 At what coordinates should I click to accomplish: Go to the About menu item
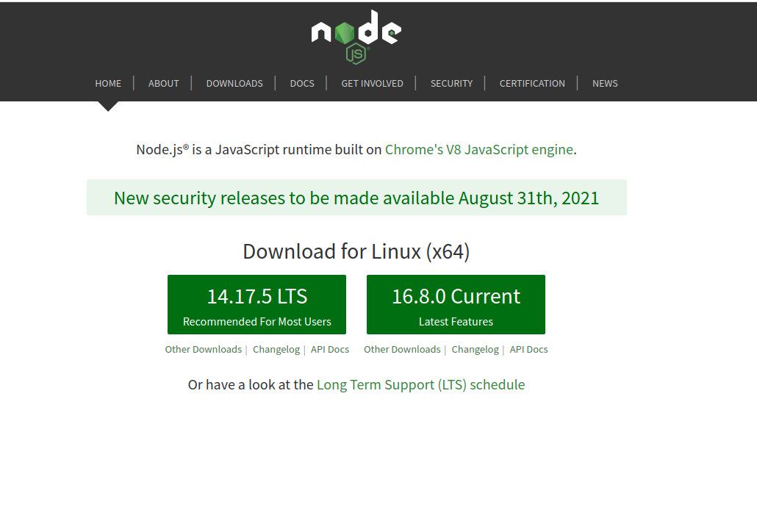(163, 83)
